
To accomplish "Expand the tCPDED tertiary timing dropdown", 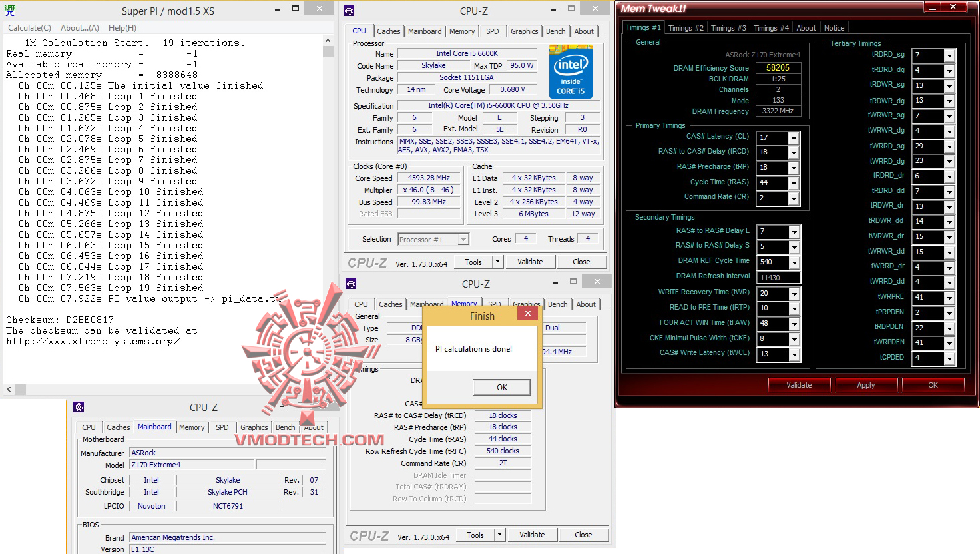I will 950,359.
